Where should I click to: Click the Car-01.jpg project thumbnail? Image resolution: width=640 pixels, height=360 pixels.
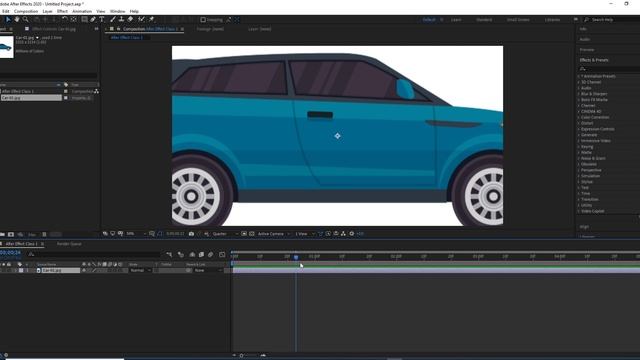point(7,47)
